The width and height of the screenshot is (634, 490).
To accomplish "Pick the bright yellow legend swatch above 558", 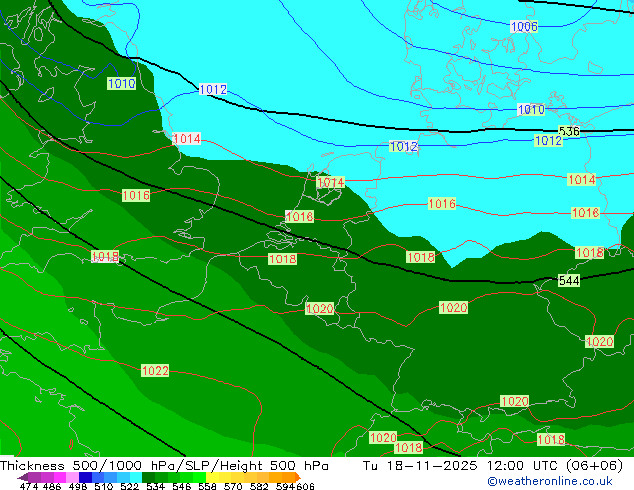I will click(x=212, y=477).
